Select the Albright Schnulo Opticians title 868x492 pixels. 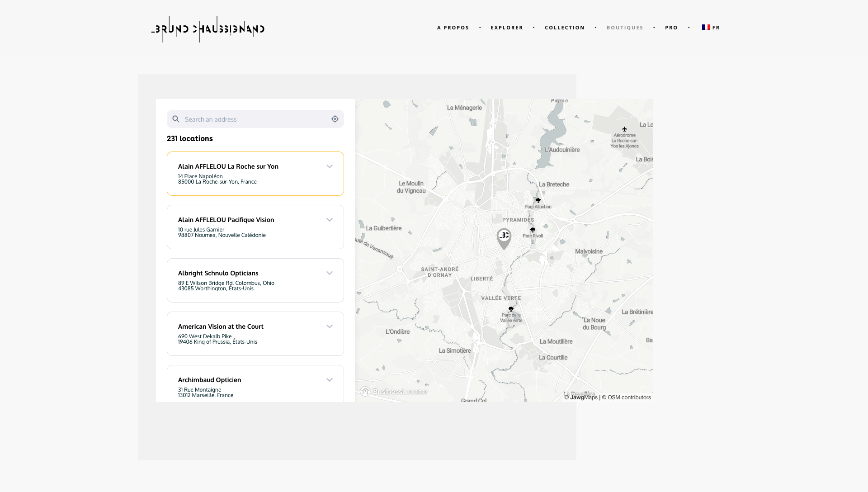point(218,273)
